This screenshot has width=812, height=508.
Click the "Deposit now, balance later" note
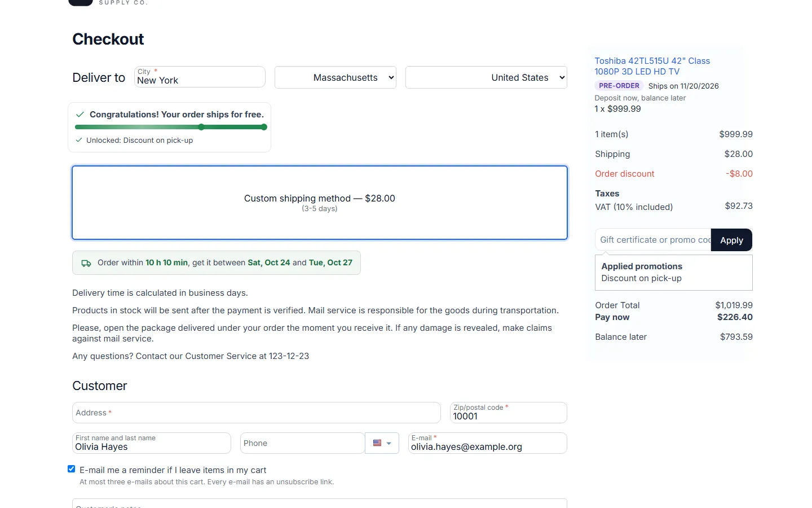click(640, 98)
